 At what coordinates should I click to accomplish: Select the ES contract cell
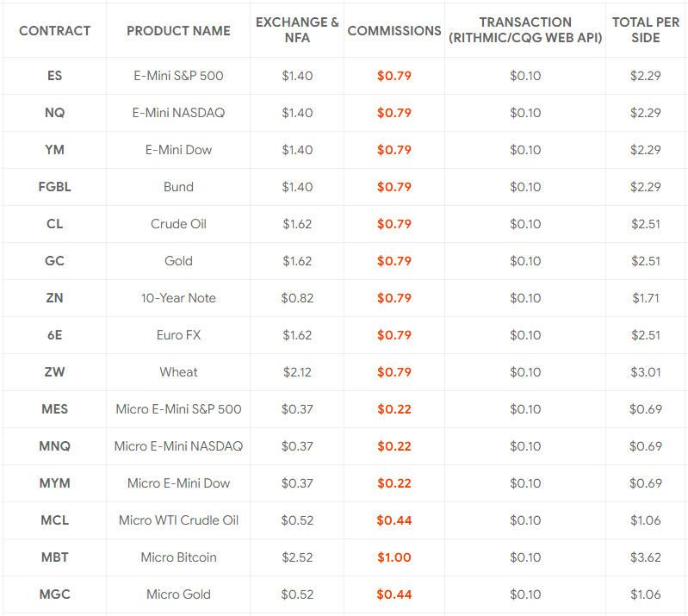pyautogui.click(x=54, y=76)
